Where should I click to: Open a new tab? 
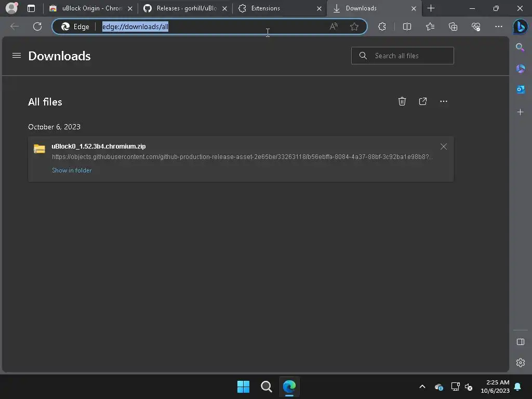point(431,8)
